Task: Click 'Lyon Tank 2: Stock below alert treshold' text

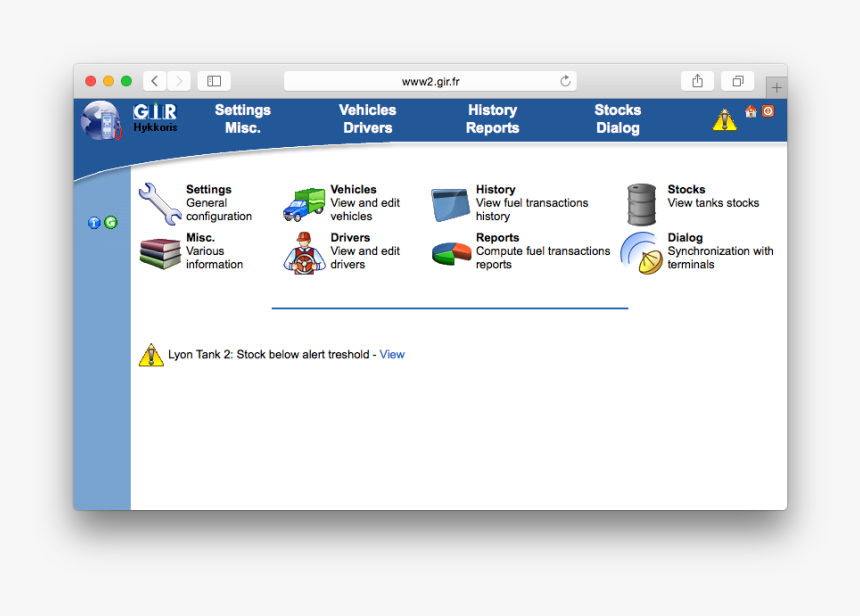Action: [x=269, y=354]
